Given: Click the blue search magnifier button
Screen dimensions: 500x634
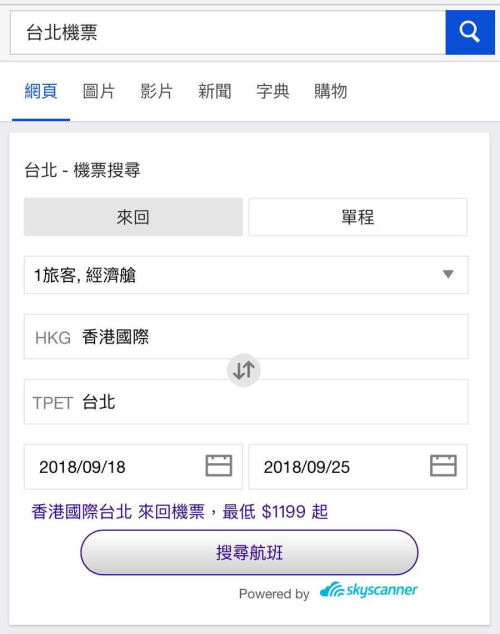Looking at the screenshot, I should coord(470,32).
